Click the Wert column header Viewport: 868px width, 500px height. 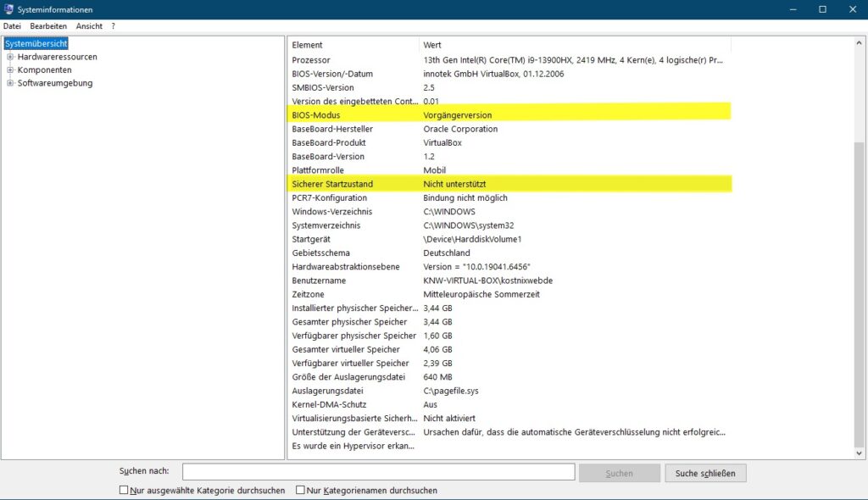tap(576, 45)
